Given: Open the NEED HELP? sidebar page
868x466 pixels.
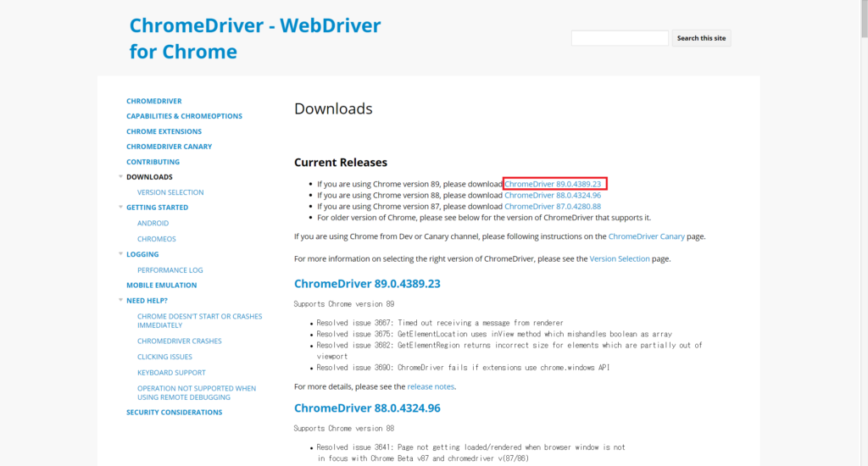Looking at the screenshot, I should pyautogui.click(x=147, y=301).
